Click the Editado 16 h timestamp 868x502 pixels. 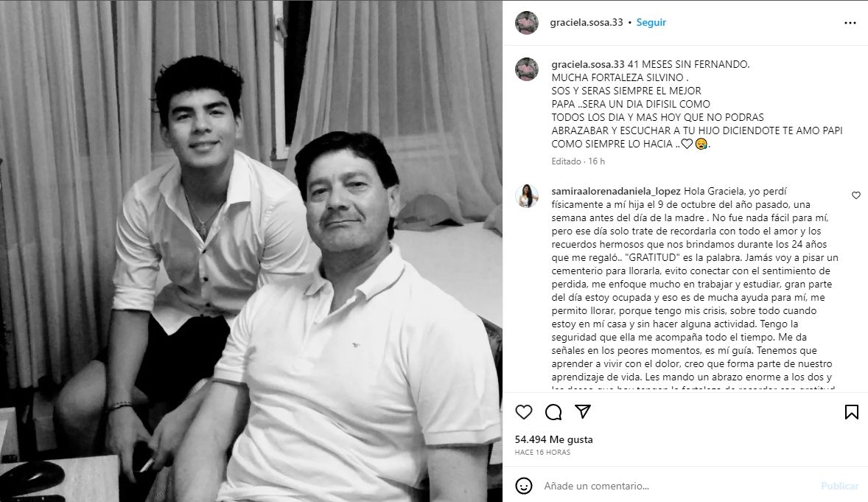[578, 161]
